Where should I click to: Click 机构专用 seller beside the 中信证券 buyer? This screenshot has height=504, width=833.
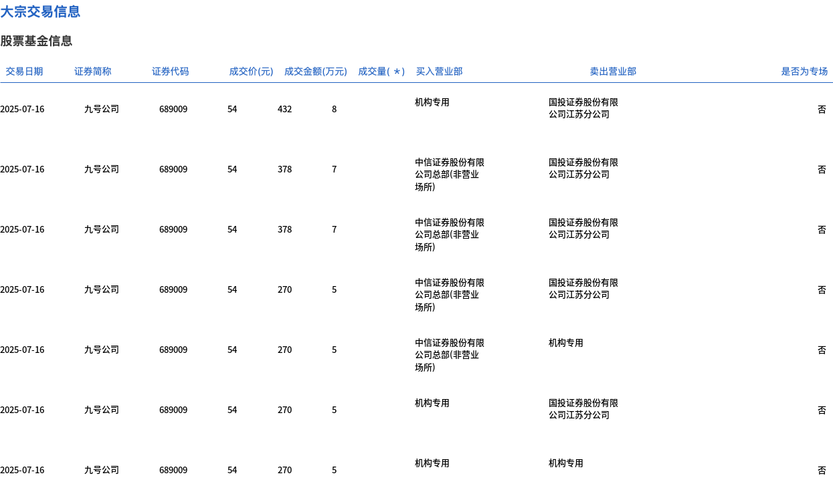pos(565,343)
